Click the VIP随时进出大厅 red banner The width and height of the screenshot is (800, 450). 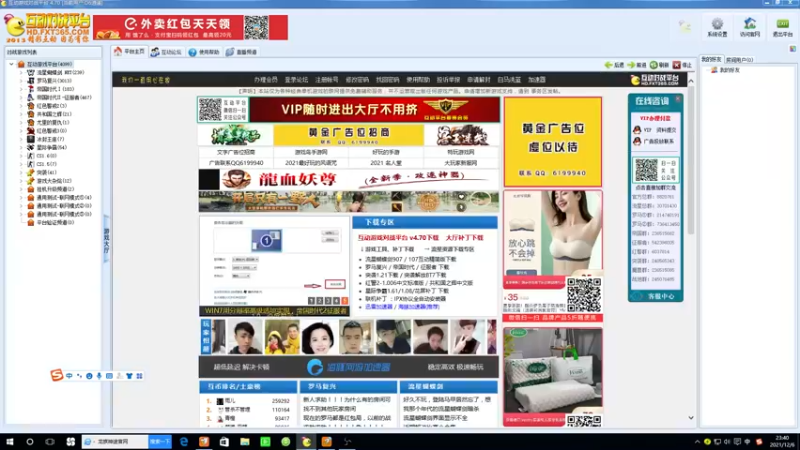(x=374, y=110)
